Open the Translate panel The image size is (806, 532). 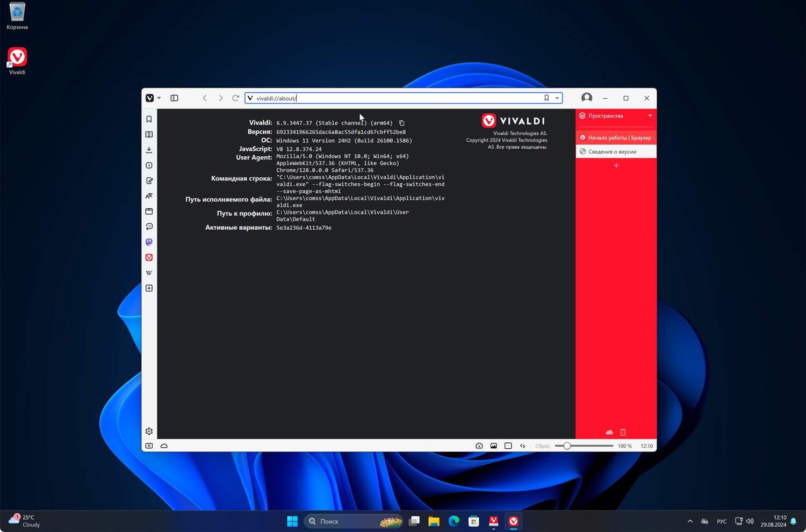pos(149,196)
